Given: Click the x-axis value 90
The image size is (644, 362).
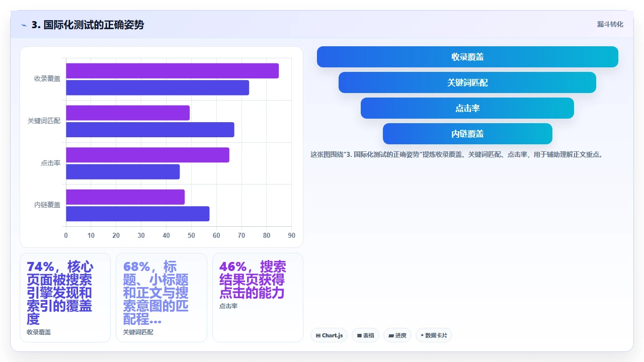Looking at the screenshot, I should pyautogui.click(x=292, y=235).
